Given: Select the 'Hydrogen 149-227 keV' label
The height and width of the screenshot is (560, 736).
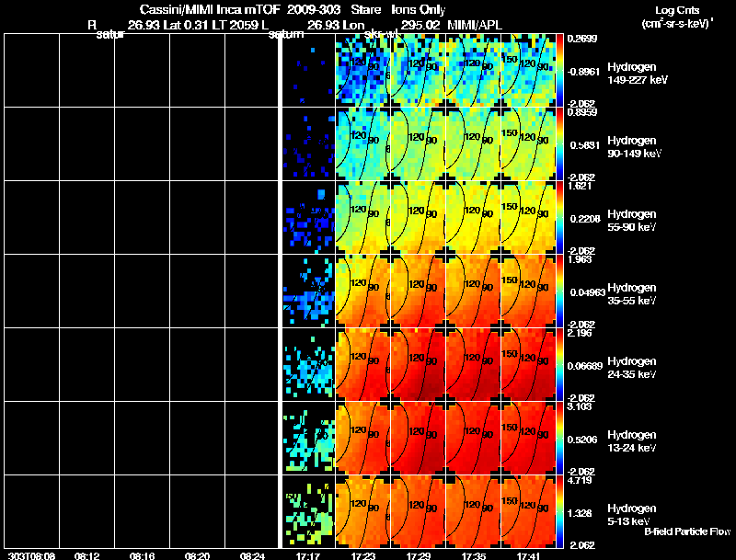Looking at the screenshot, I should pyautogui.click(x=638, y=74).
